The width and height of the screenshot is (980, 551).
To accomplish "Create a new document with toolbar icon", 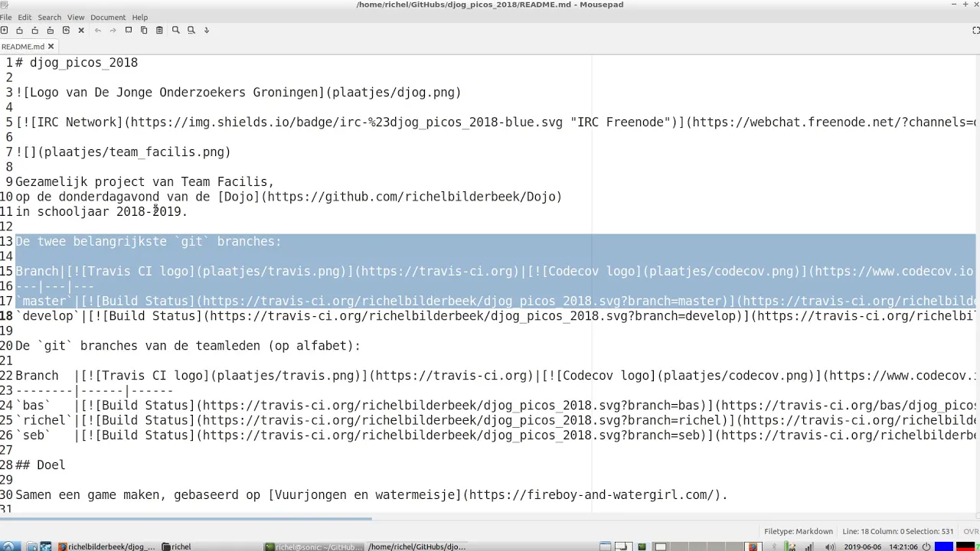I will click(5, 30).
